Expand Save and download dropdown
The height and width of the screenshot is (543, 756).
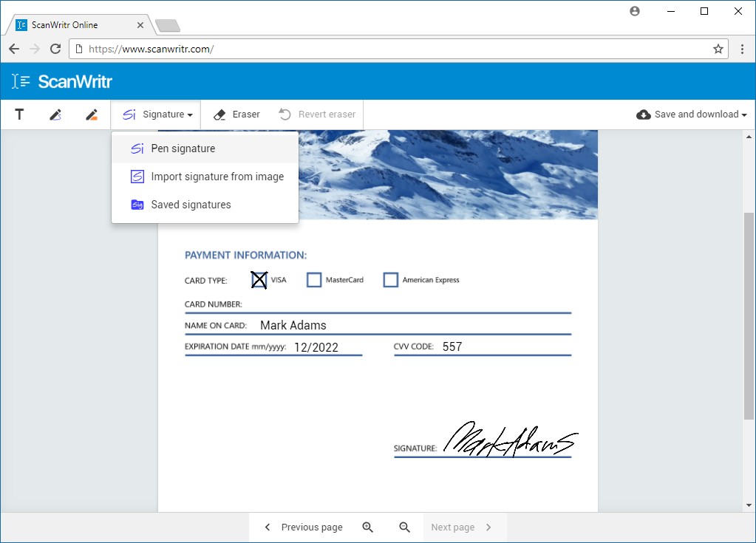point(692,115)
